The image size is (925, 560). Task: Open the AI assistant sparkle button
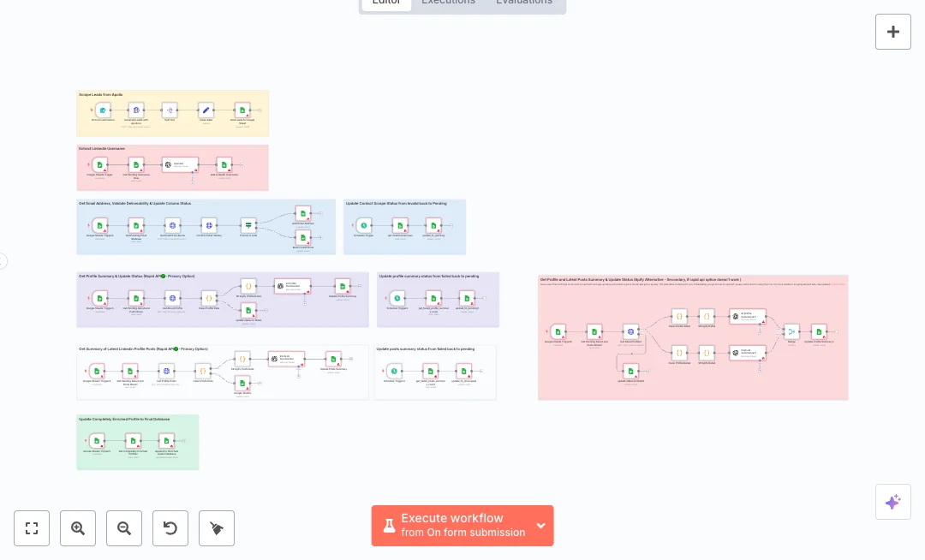892,502
